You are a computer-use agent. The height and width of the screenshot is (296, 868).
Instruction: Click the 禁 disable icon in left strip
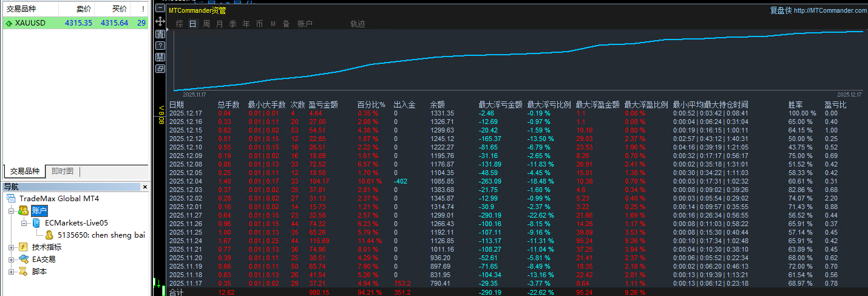pyautogui.click(x=160, y=57)
